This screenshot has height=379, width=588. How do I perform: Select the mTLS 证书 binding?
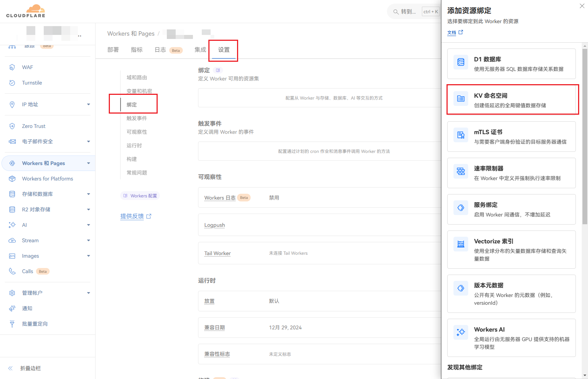[x=511, y=136]
